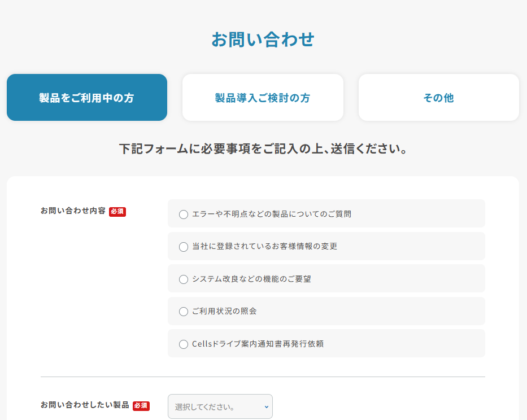The image size is (527, 420).
Task: Open the その他 tab
Action: pyautogui.click(x=439, y=98)
